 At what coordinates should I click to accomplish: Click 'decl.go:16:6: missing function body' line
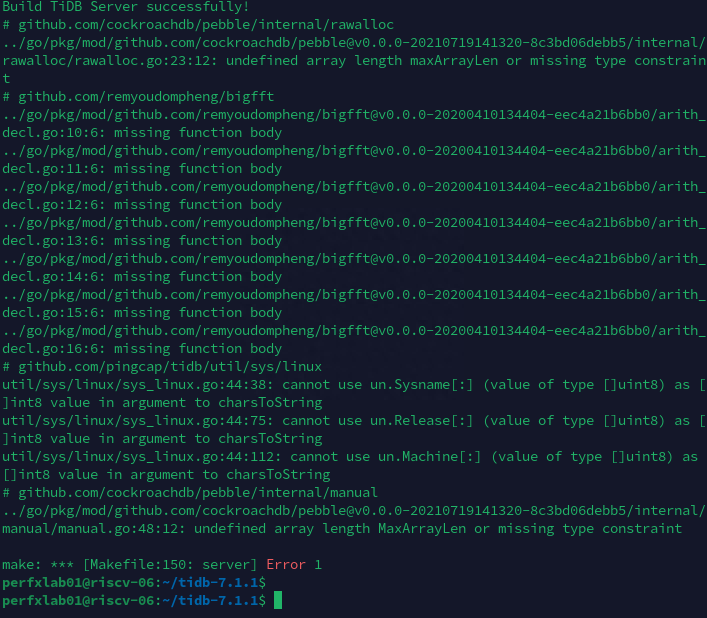(142, 349)
